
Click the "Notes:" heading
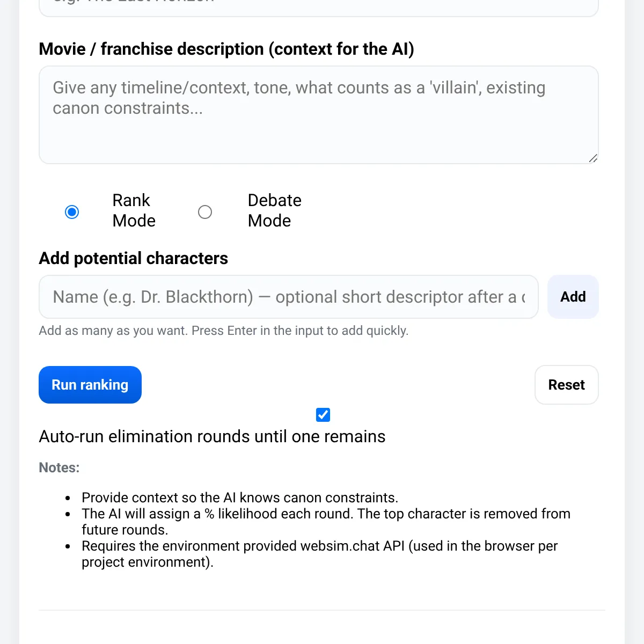click(x=59, y=467)
